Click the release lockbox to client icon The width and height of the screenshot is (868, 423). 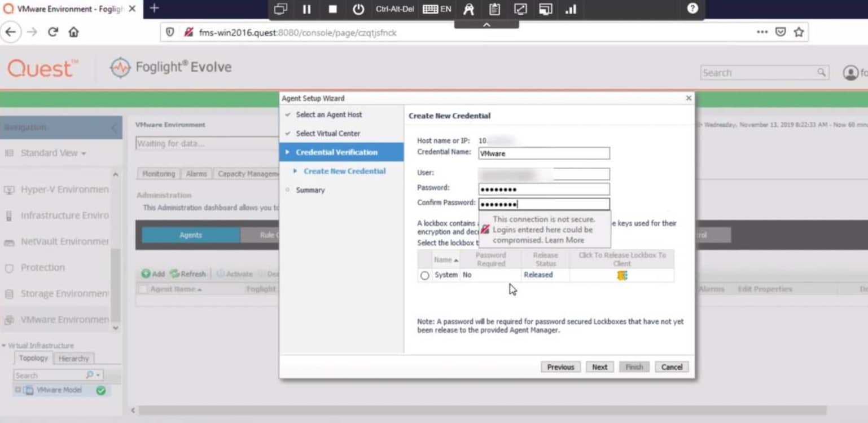(x=622, y=275)
